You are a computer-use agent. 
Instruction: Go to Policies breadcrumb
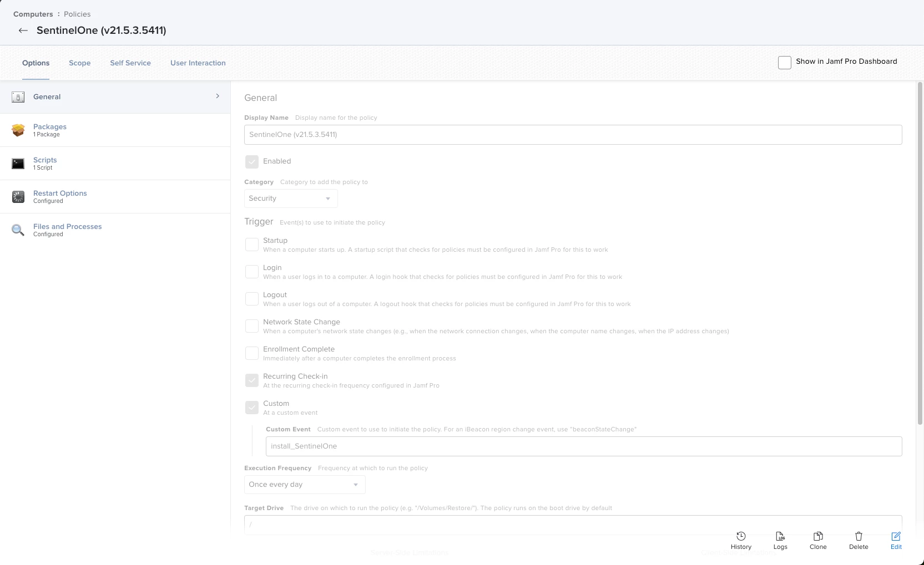pos(77,14)
